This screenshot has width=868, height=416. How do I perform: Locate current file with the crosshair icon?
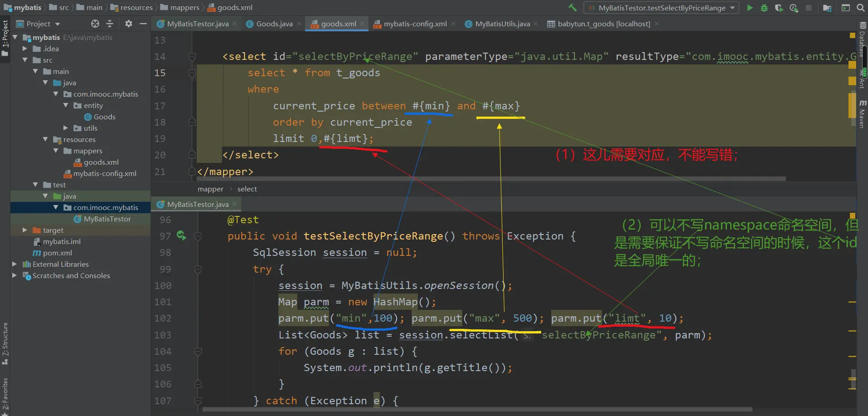tap(95, 24)
